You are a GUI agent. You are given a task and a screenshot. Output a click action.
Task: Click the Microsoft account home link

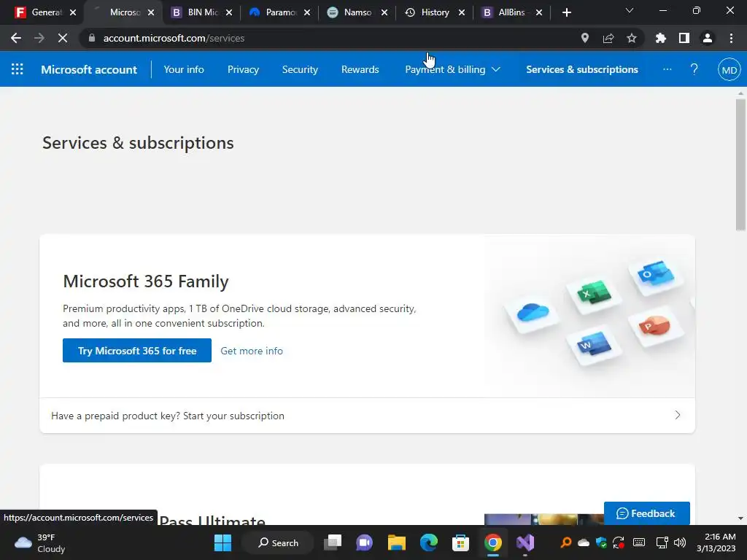pos(89,69)
